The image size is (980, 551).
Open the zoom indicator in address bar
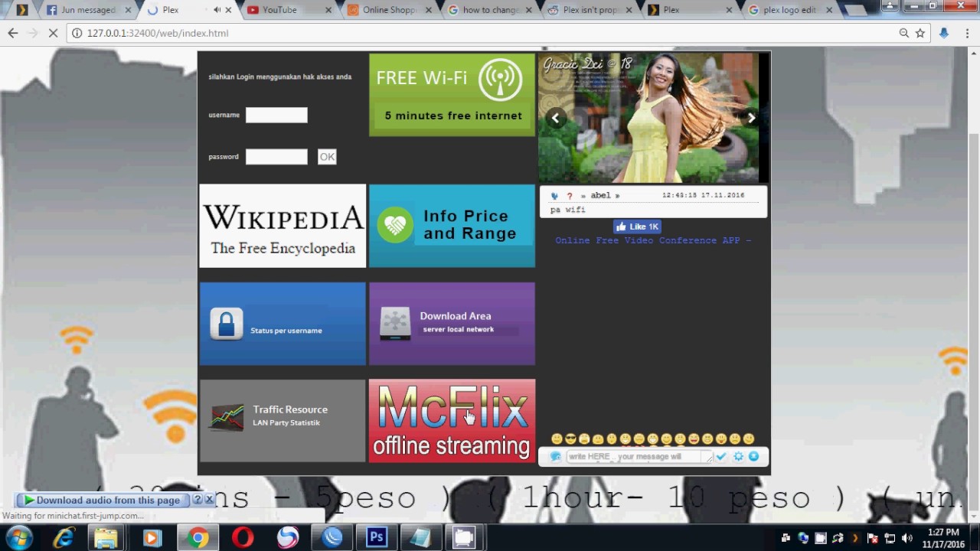(x=904, y=33)
